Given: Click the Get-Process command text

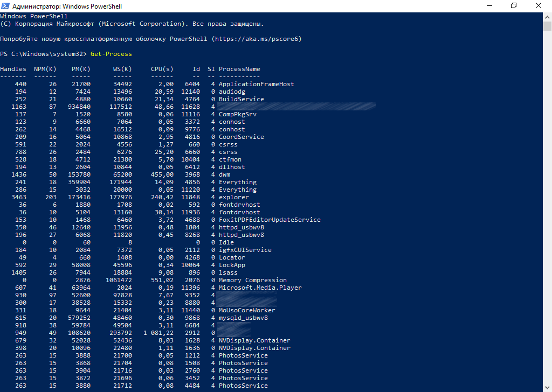Looking at the screenshot, I should (111, 54).
